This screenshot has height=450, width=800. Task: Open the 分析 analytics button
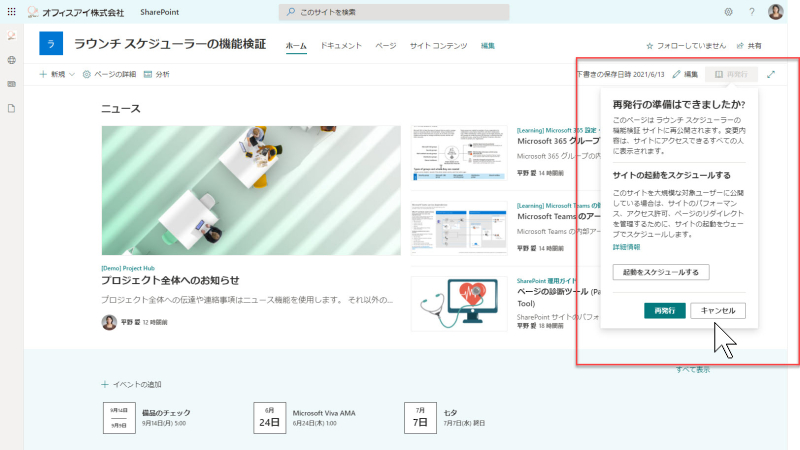[x=157, y=74]
